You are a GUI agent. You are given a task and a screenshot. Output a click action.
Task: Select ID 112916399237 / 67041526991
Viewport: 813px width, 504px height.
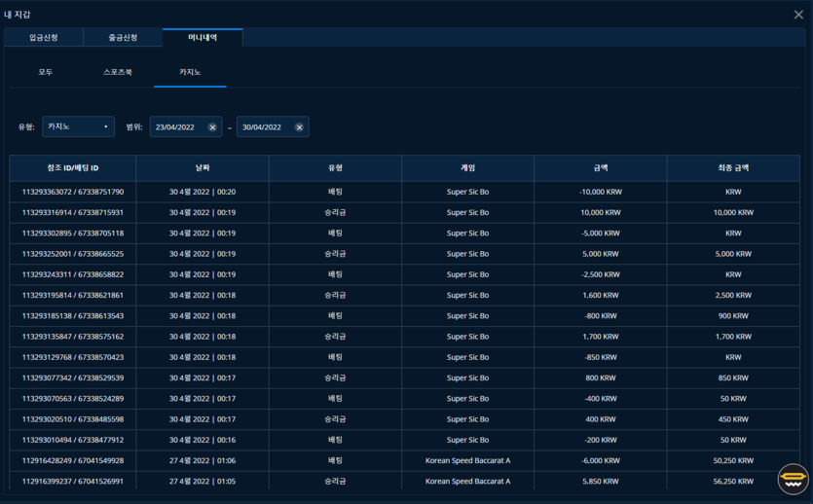pyautogui.click(x=73, y=482)
